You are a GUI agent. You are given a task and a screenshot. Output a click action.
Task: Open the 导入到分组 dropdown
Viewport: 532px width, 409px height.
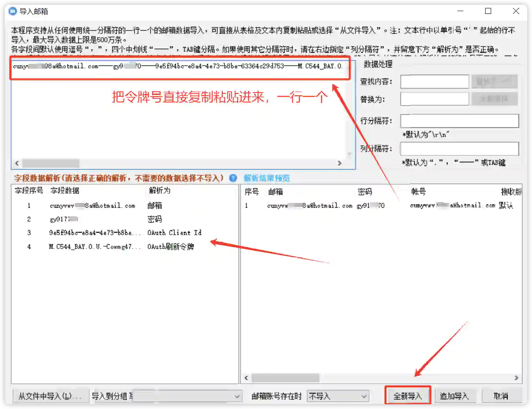pyautogui.click(x=237, y=396)
